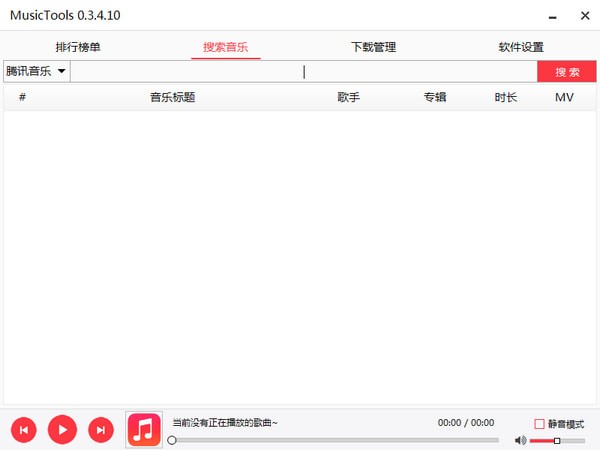The width and height of the screenshot is (600, 450).
Task: Open the 腾讯音乐 source dropdown
Action: (36, 71)
